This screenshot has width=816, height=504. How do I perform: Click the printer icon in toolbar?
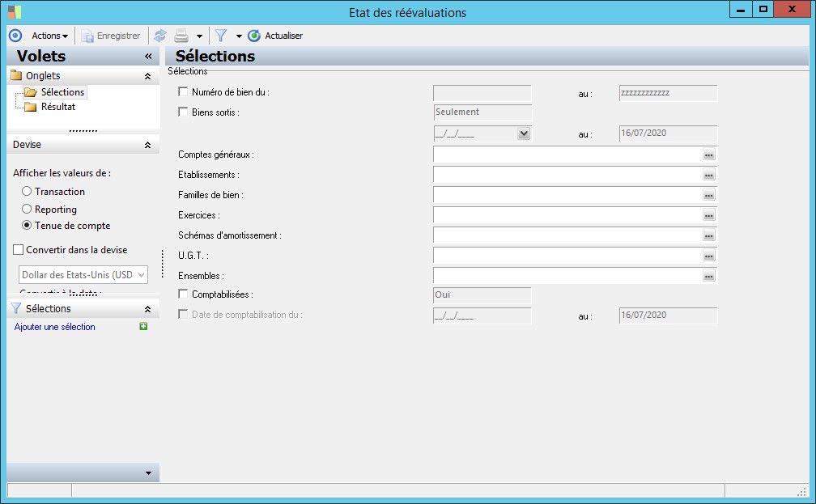point(181,36)
